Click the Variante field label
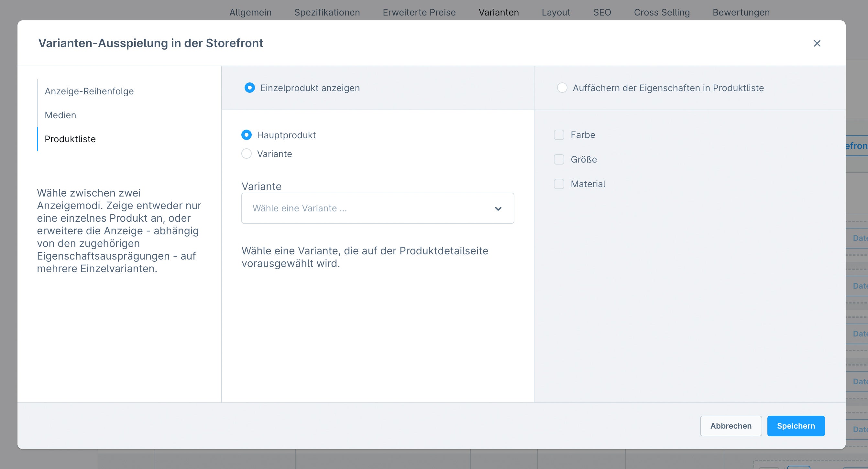The image size is (868, 469). [261, 186]
